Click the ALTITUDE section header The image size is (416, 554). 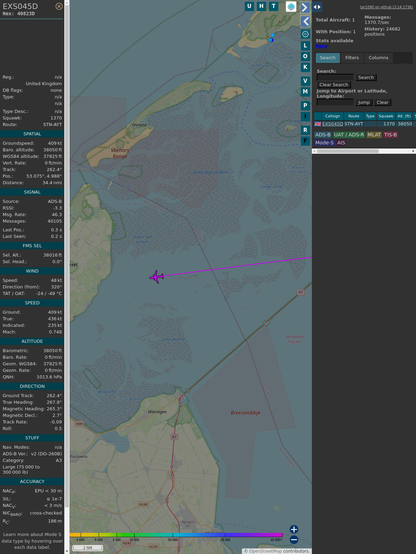point(32,341)
